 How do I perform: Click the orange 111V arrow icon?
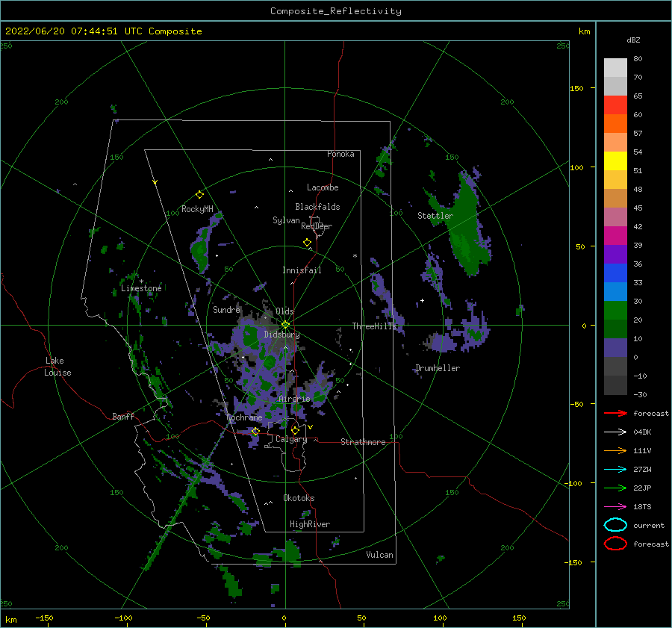pyautogui.click(x=615, y=450)
